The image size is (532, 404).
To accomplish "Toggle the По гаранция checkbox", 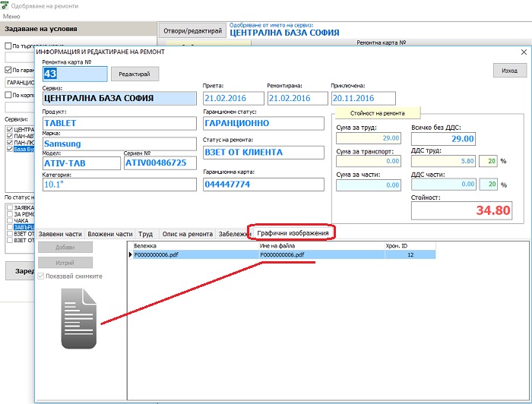I will 8,70.
